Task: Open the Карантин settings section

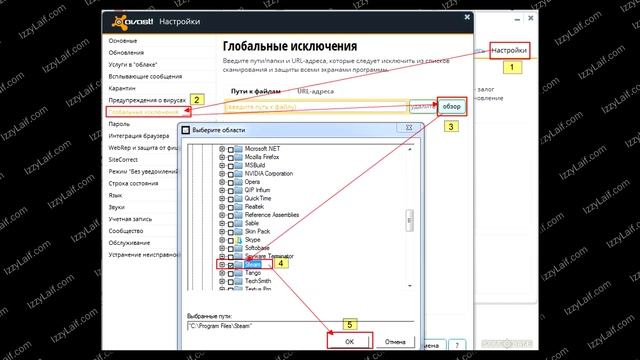Action: tap(122, 88)
